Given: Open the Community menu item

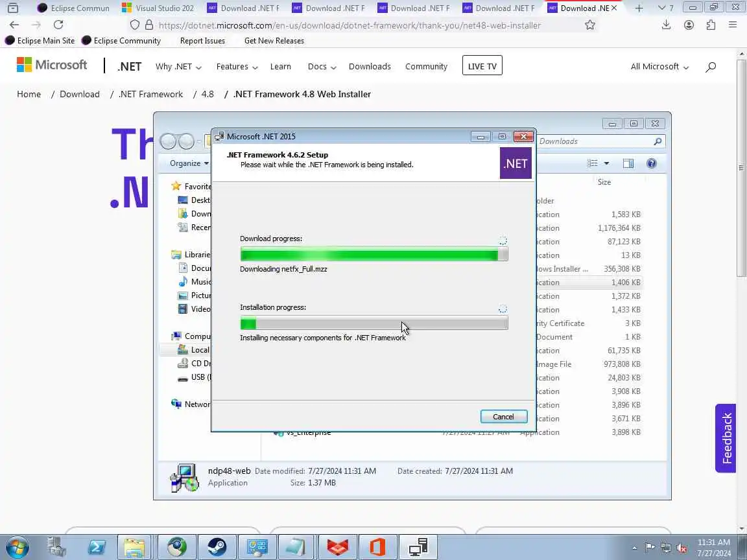Looking at the screenshot, I should click(427, 67).
